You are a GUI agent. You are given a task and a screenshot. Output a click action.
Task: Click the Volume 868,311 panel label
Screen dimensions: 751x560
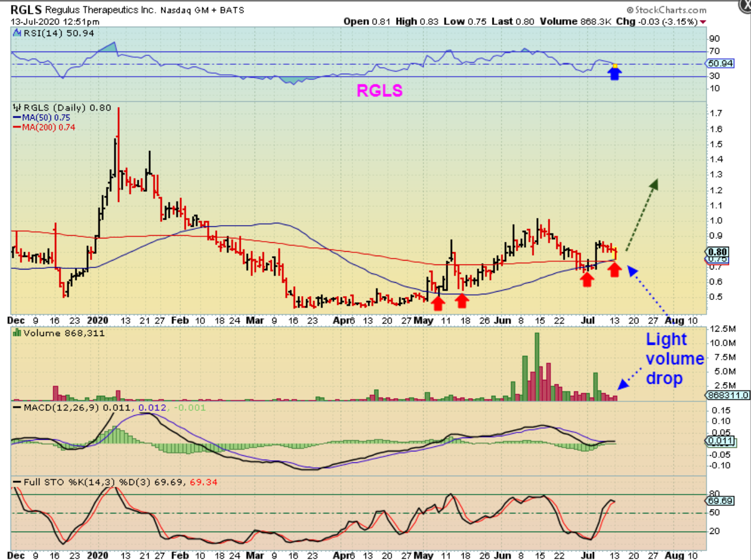[x=64, y=333]
